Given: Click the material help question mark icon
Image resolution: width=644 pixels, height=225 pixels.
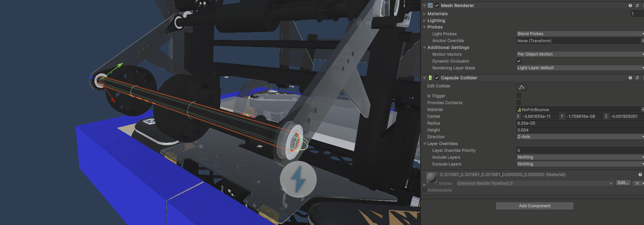Looking at the screenshot, I should [x=640, y=175].
